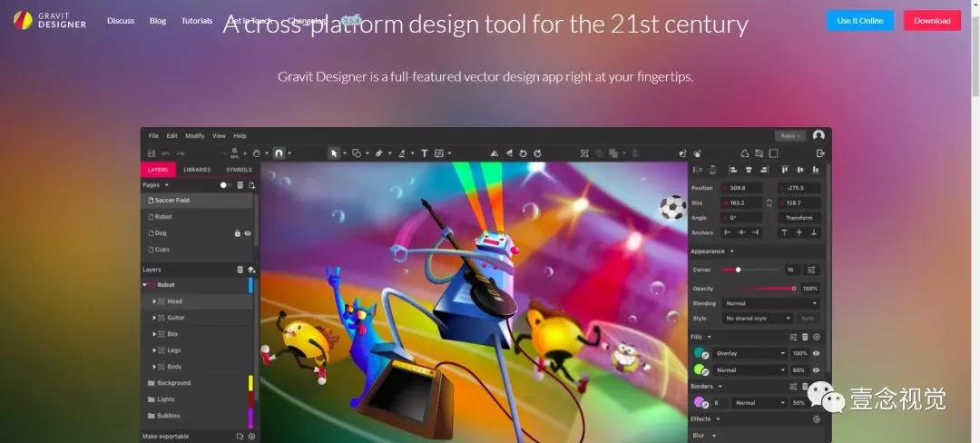
Task: Click the Redo arrow icon
Action: 181,153
